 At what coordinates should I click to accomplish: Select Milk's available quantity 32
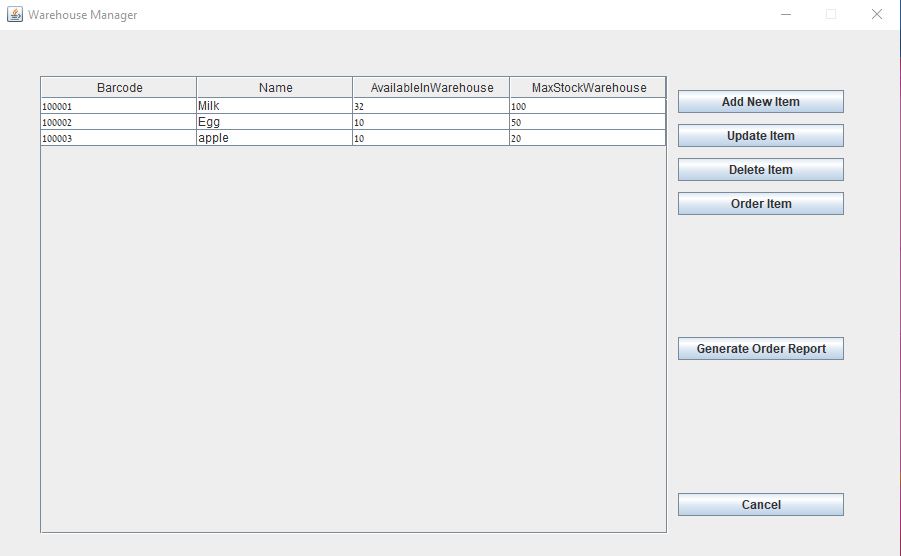coord(431,106)
